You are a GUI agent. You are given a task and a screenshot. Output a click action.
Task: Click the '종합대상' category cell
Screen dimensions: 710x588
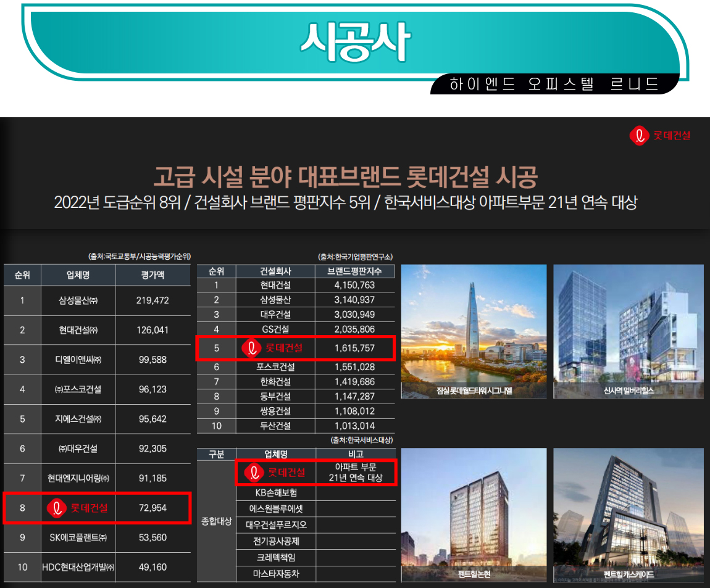tap(217, 521)
